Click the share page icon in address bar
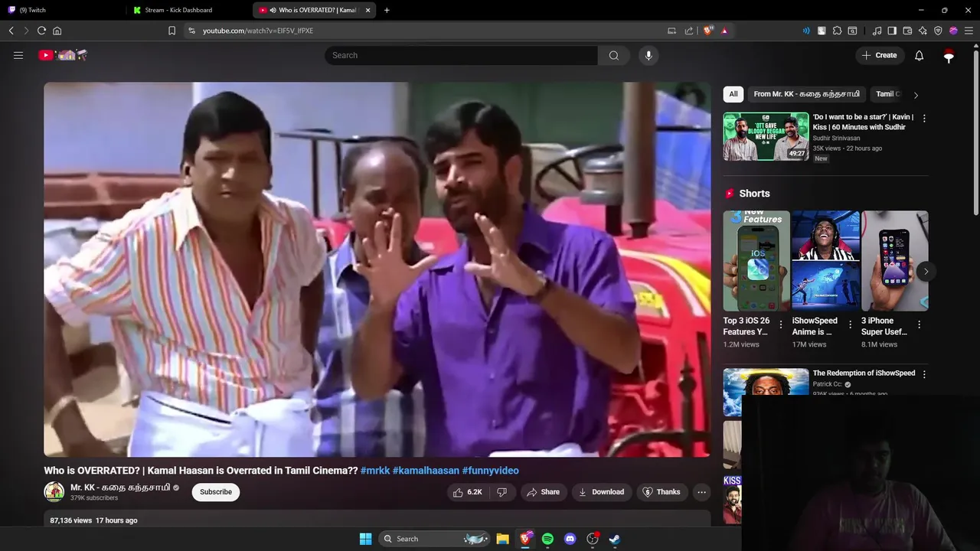Image resolution: width=980 pixels, height=551 pixels. [689, 31]
